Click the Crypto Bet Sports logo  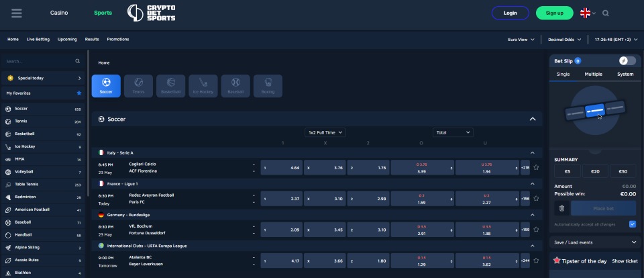tap(151, 13)
